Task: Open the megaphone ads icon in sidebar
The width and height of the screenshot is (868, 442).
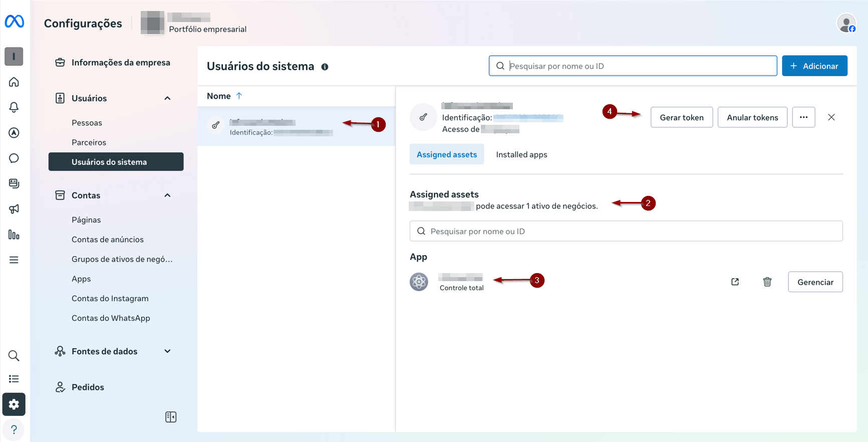Action: pyautogui.click(x=14, y=209)
